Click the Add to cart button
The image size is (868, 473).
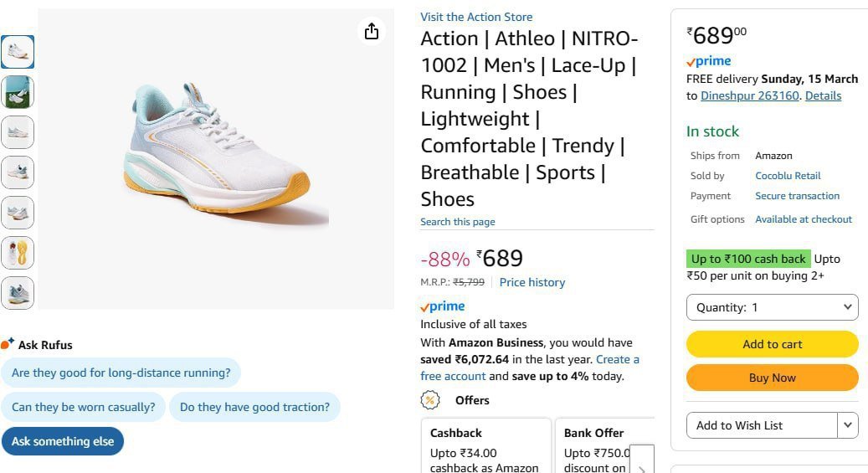pyautogui.click(x=772, y=344)
